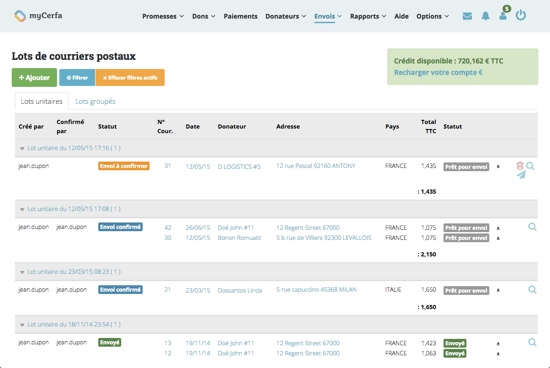Click small arrow icon in courrier 21 row
This screenshot has width=550, height=368.
[x=498, y=290]
